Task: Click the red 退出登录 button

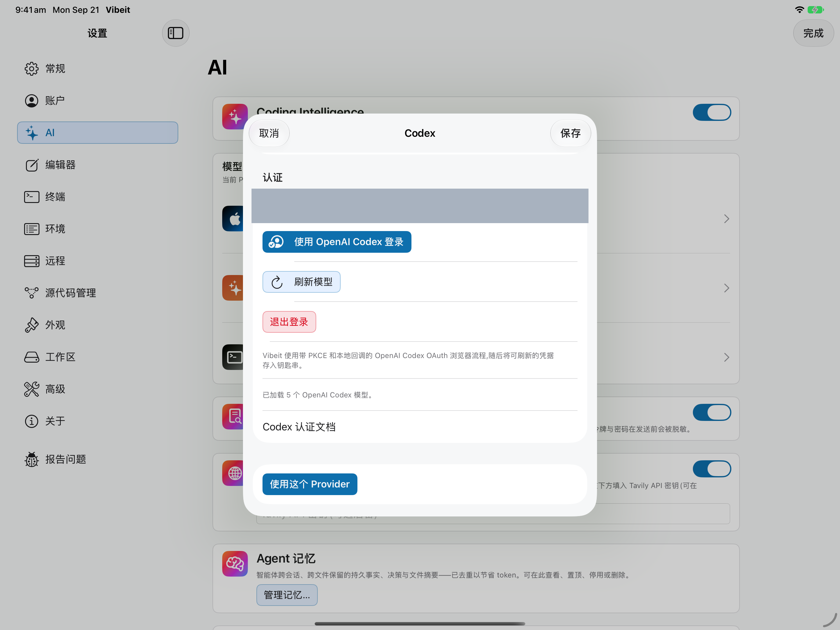Action: (x=289, y=322)
